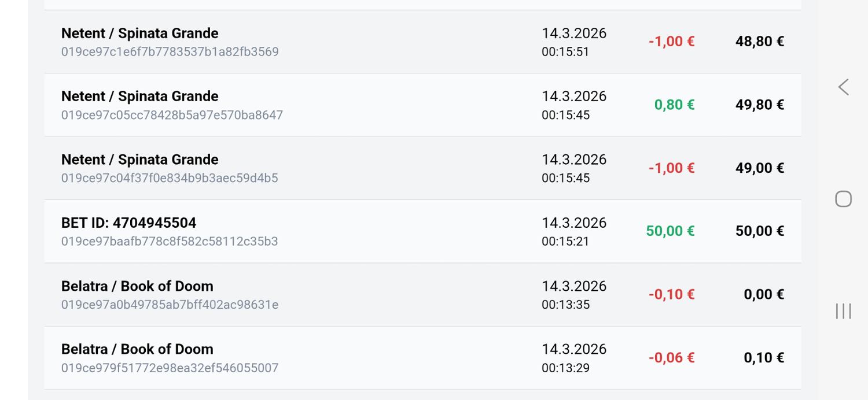Click the 00:13:35 timestamp
868x400 pixels.
(x=565, y=305)
